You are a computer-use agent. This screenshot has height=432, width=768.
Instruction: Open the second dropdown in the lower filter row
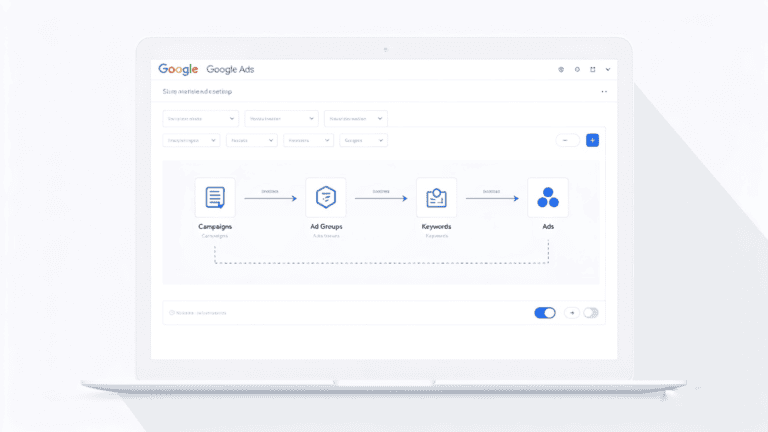click(252, 141)
